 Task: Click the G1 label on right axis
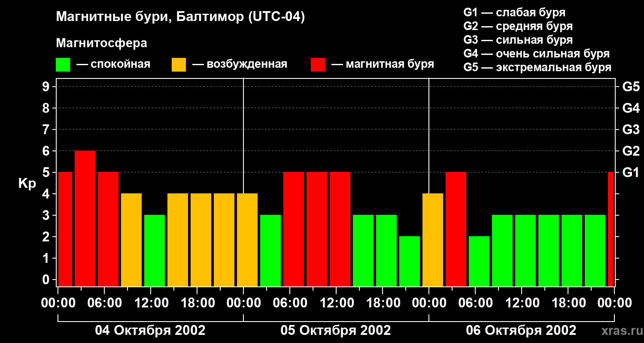631,172
